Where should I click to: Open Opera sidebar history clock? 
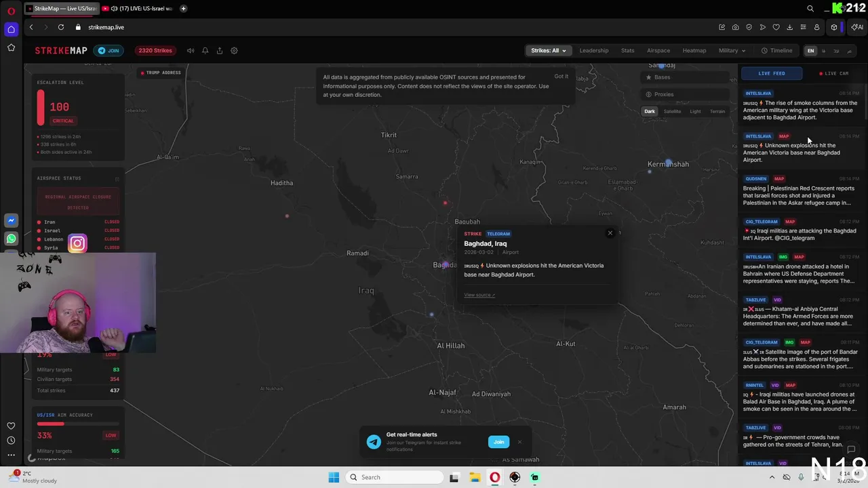11,440
